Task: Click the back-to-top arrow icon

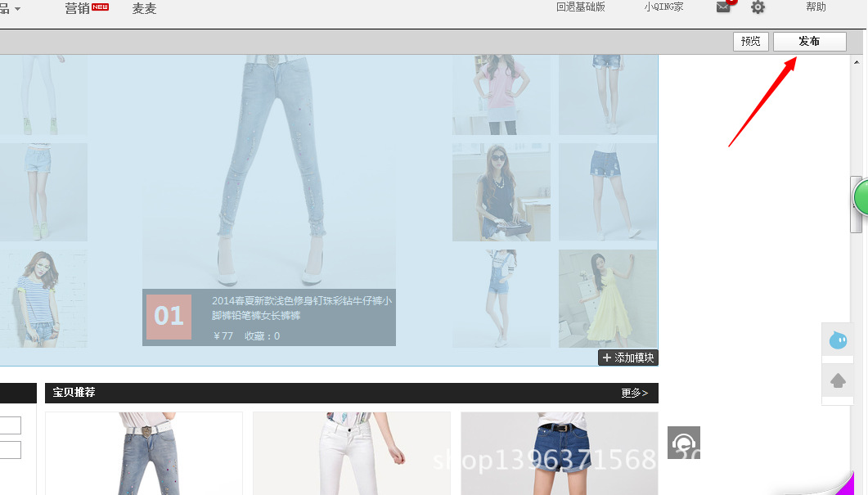Action: 838,380
